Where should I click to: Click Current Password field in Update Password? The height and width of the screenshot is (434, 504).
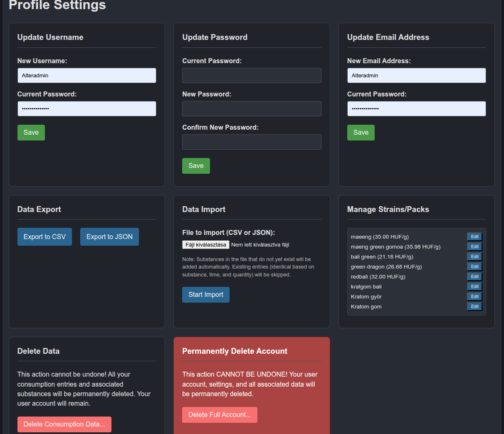coord(252,76)
